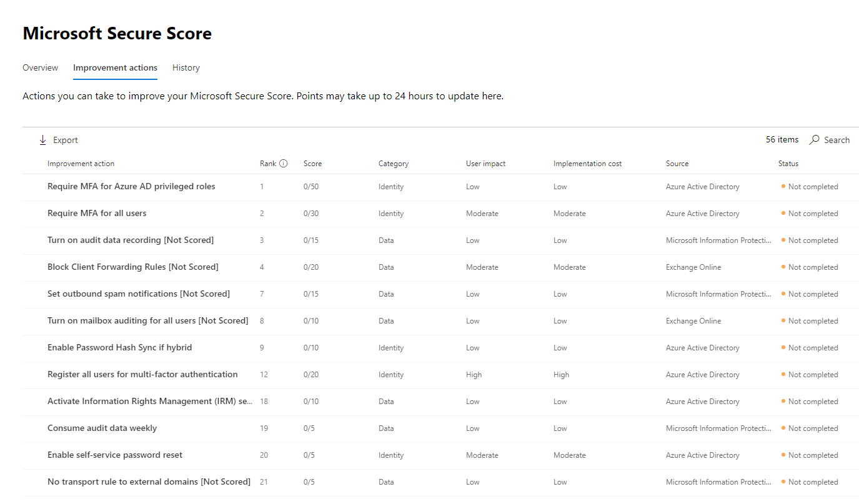Click rank 19 in Consume audit data row
Screen dimensions: 859x504
point(264,428)
